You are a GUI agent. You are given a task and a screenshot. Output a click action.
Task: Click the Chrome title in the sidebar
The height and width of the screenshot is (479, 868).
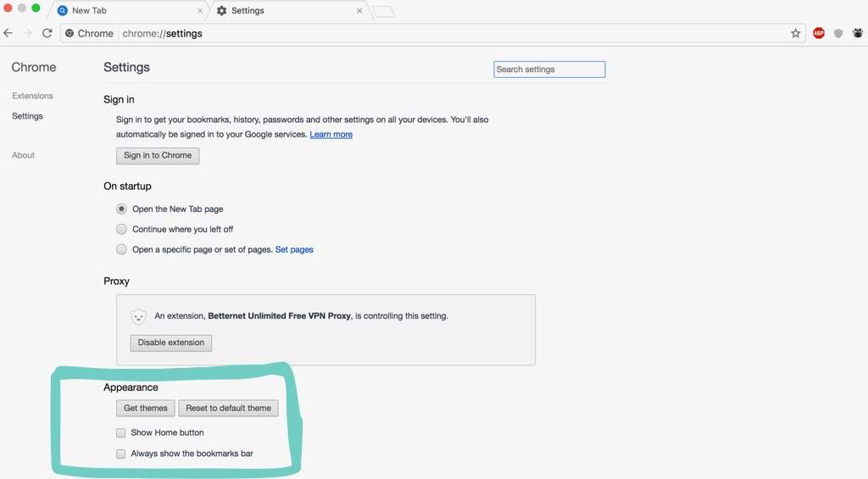pyautogui.click(x=34, y=67)
